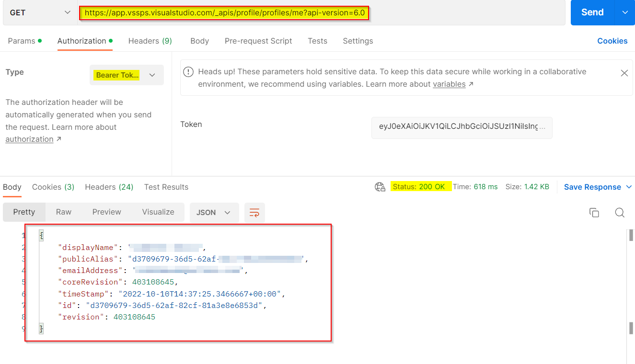Click Save Response

click(x=592, y=187)
